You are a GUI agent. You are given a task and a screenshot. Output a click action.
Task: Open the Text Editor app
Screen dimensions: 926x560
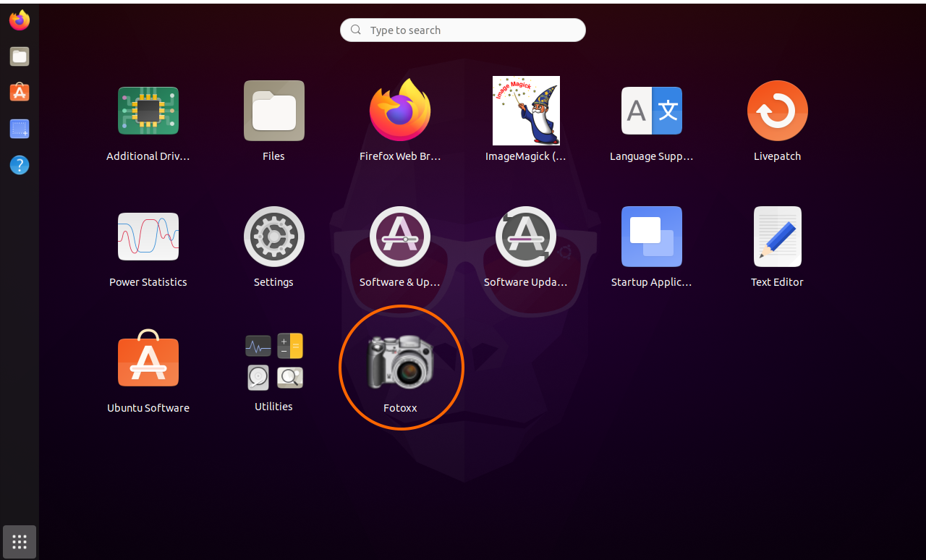coord(778,237)
